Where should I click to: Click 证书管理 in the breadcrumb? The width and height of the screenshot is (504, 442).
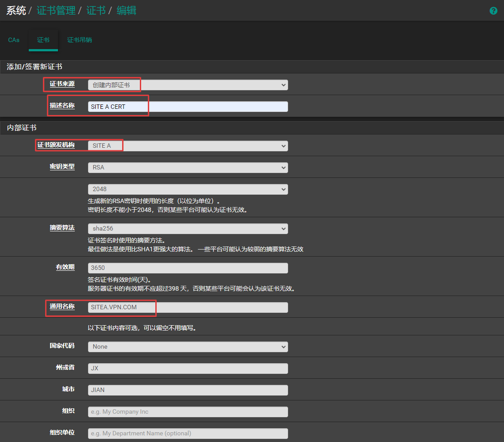[56, 11]
